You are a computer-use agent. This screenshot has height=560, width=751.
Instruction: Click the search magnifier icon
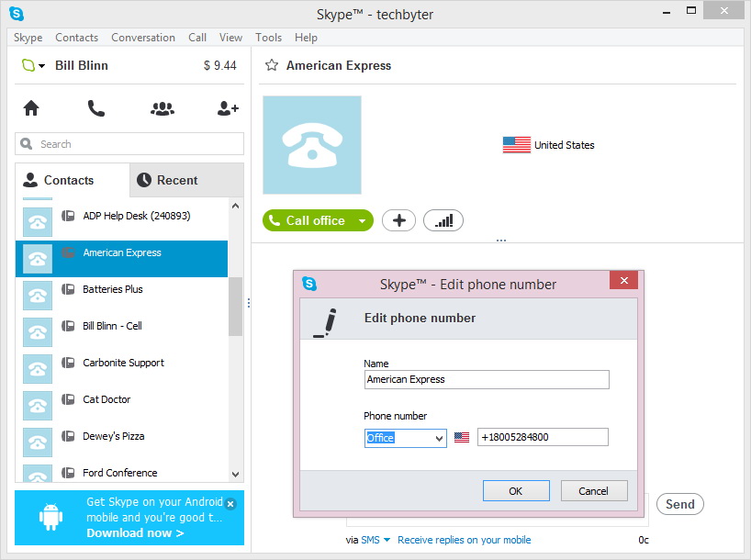27,144
